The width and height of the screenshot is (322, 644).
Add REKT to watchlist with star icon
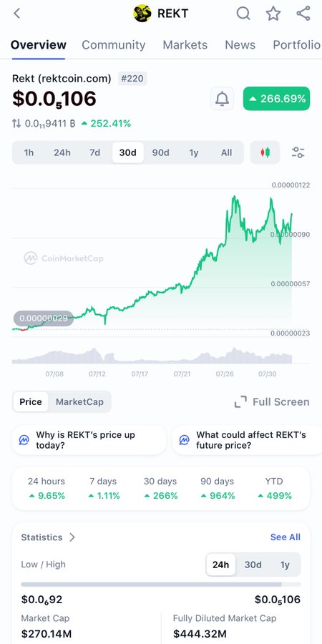pyautogui.click(x=273, y=14)
